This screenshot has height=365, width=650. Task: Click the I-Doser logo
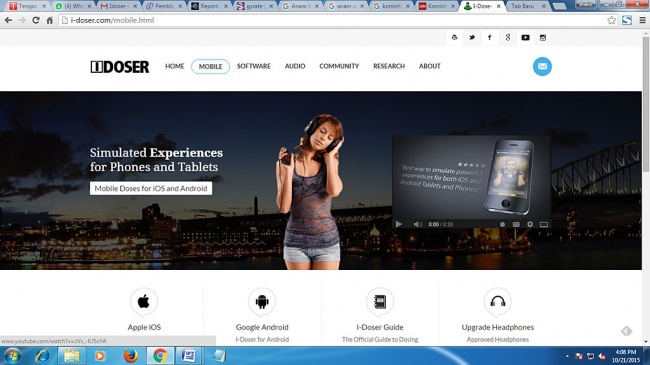(x=120, y=66)
